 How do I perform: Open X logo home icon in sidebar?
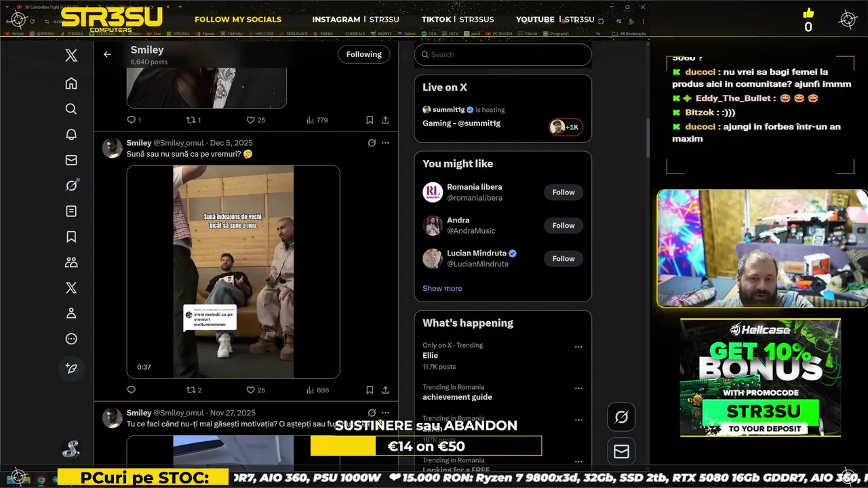[71, 56]
